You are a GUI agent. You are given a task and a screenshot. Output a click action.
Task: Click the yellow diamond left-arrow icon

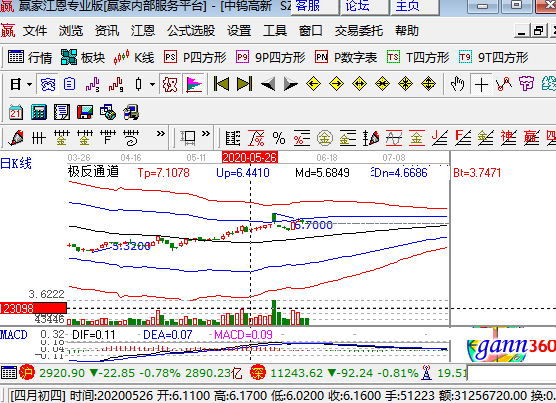point(313,84)
